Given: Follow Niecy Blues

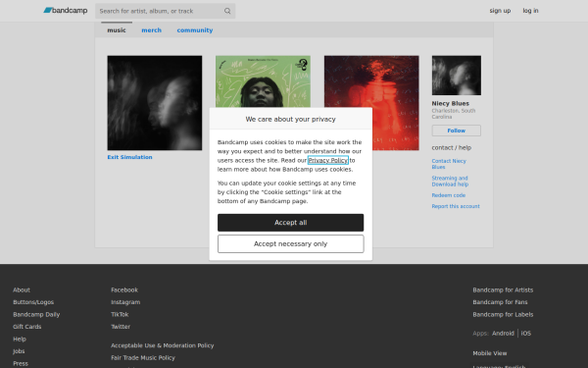Looking at the screenshot, I should (456, 131).
